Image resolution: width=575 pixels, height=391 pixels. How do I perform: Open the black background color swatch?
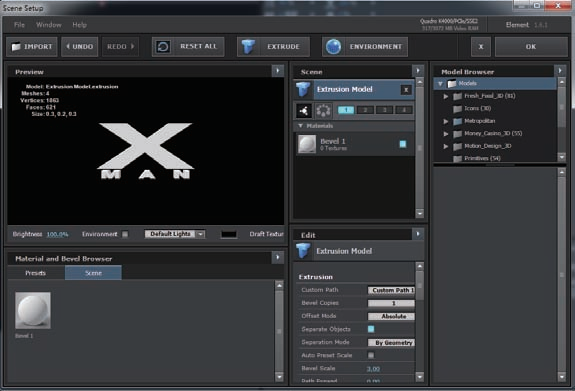click(x=228, y=234)
